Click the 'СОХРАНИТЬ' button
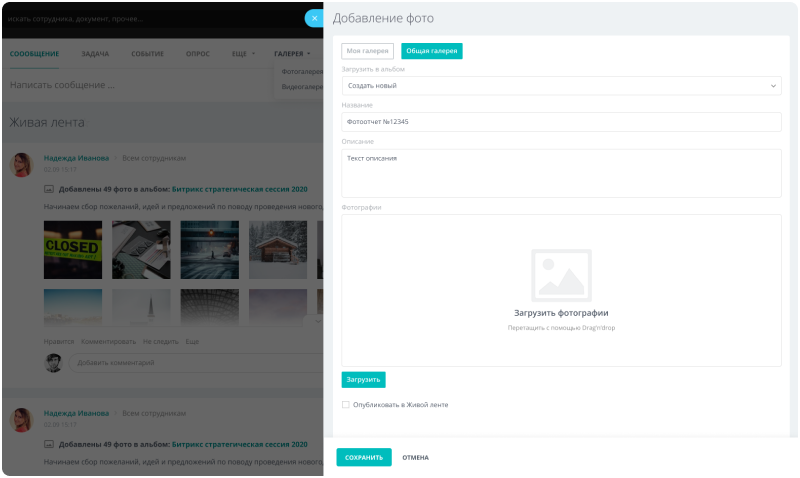 [x=364, y=457]
